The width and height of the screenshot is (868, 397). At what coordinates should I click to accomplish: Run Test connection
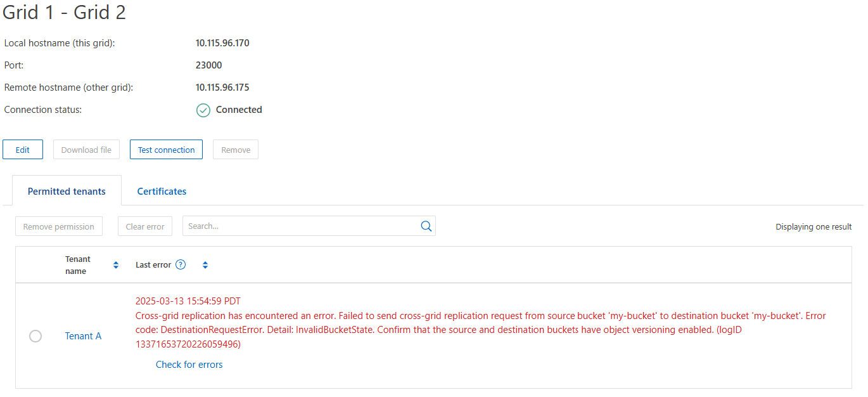click(166, 150)
